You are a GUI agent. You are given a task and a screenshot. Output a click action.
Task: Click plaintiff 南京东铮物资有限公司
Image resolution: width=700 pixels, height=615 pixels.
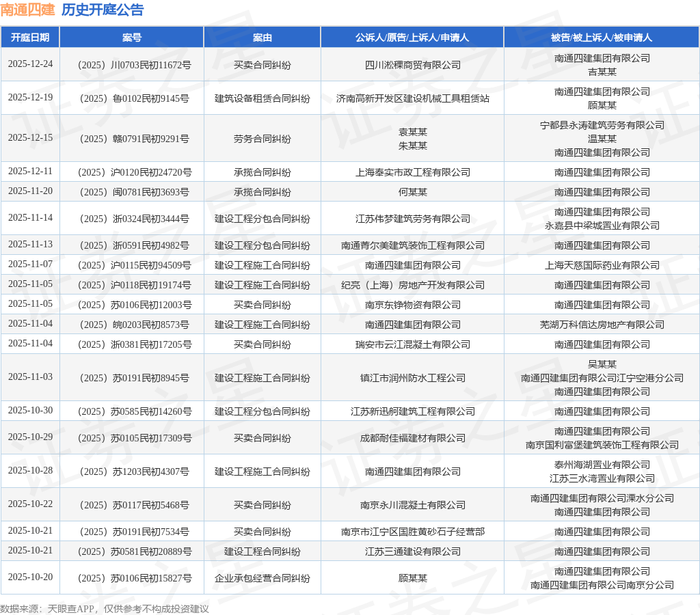pos(412,305)
